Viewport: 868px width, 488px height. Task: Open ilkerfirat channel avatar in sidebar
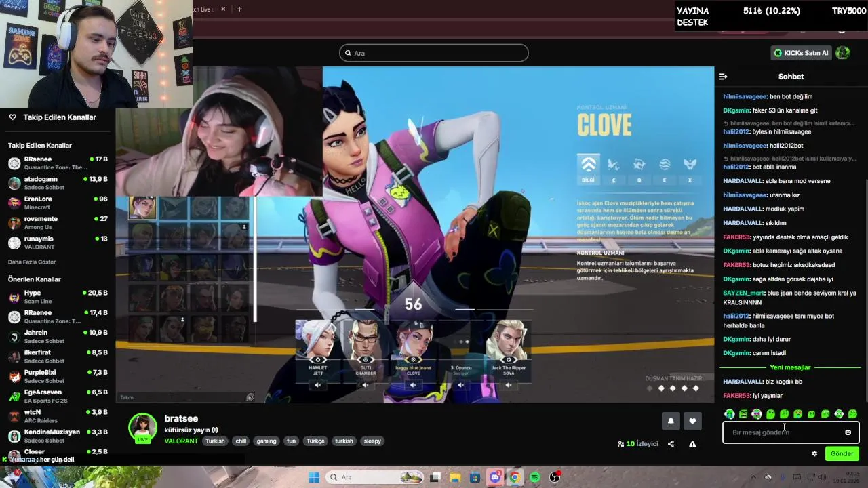[x=14, y=357]
